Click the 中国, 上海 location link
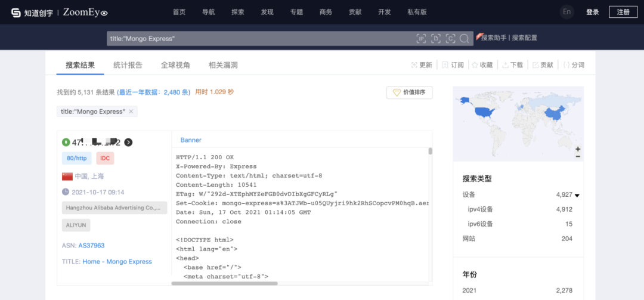Screen dimensions: 644x300 coord(89,177)
